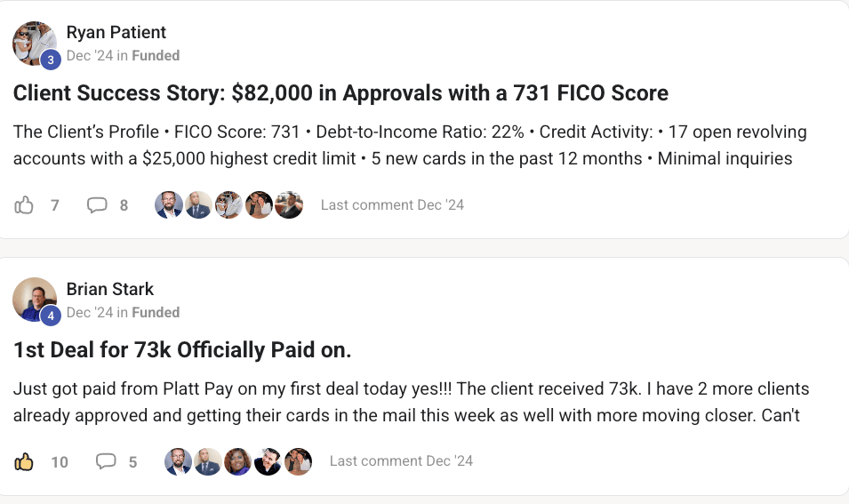This screenshot has height=504, width=849.
Task: Click Brian Stark's profile avatar
Action: [x=33, y=299]
